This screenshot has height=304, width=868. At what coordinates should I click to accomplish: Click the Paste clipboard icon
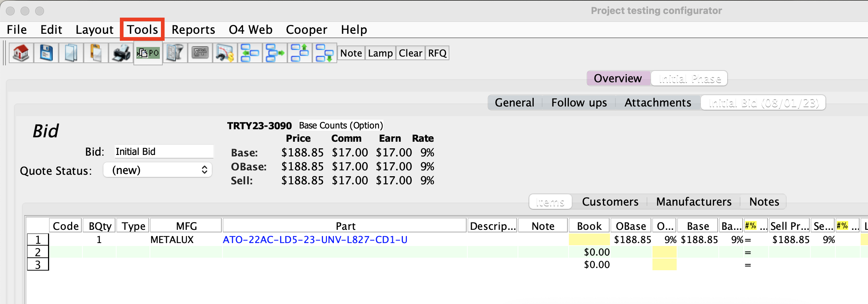[x=96, y=53]
